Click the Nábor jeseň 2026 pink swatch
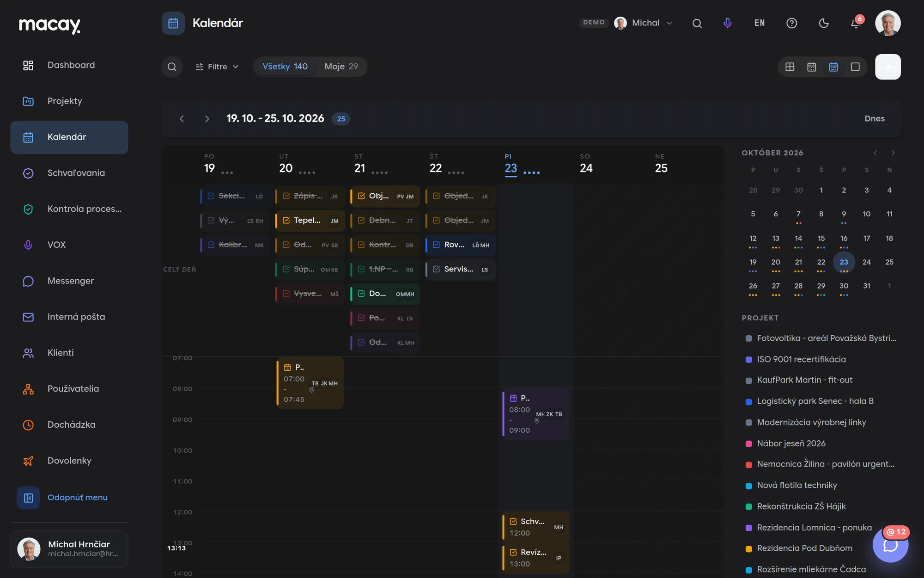Image resolution: width=924 pixels, height=578 pixels. coord(749,444)
